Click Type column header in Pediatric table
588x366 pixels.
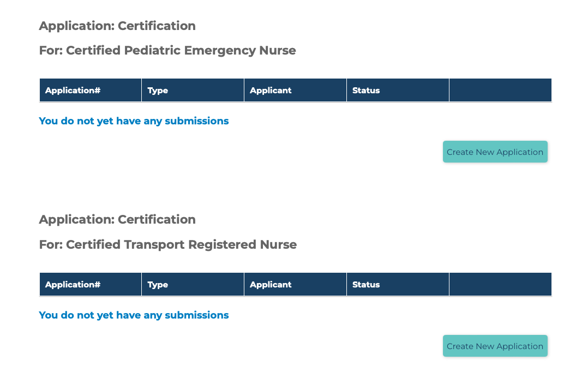pyautogui.click(x=158, y=91)
